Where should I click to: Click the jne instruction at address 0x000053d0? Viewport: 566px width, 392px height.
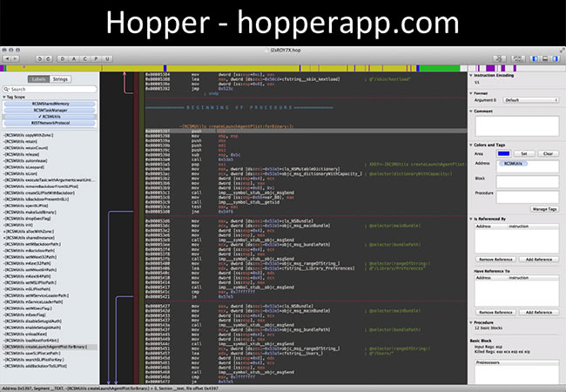pos(197,212)
